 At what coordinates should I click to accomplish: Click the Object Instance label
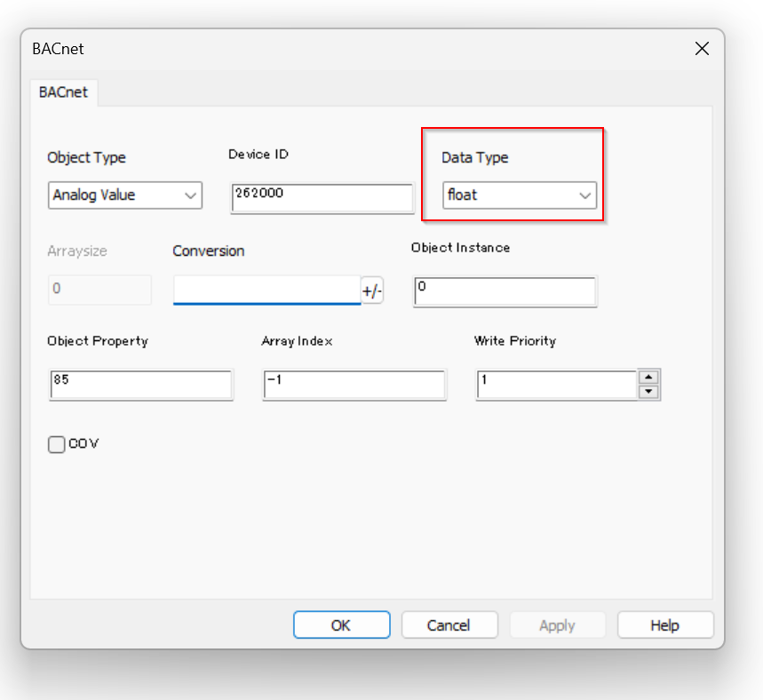[x=460, y=248]
